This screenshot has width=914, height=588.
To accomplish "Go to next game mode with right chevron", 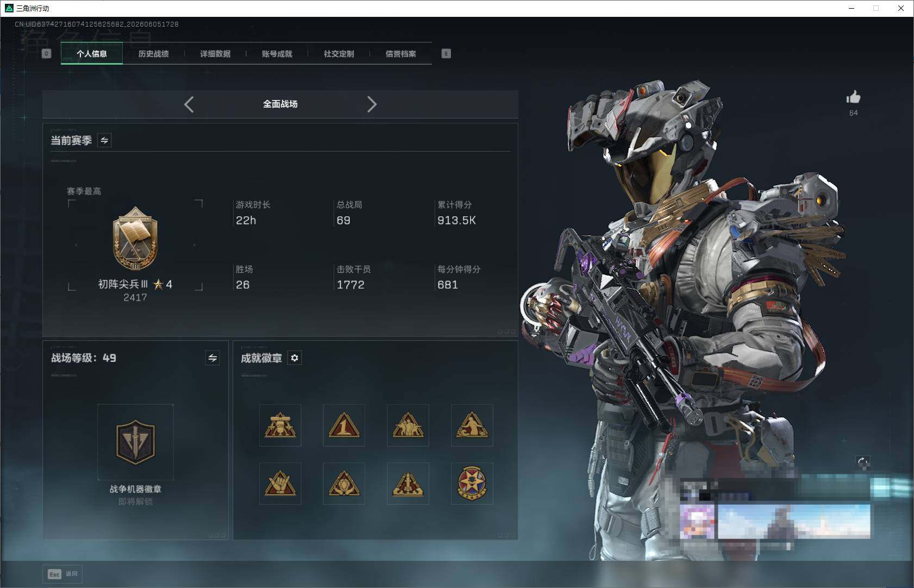I will point(372,104).
